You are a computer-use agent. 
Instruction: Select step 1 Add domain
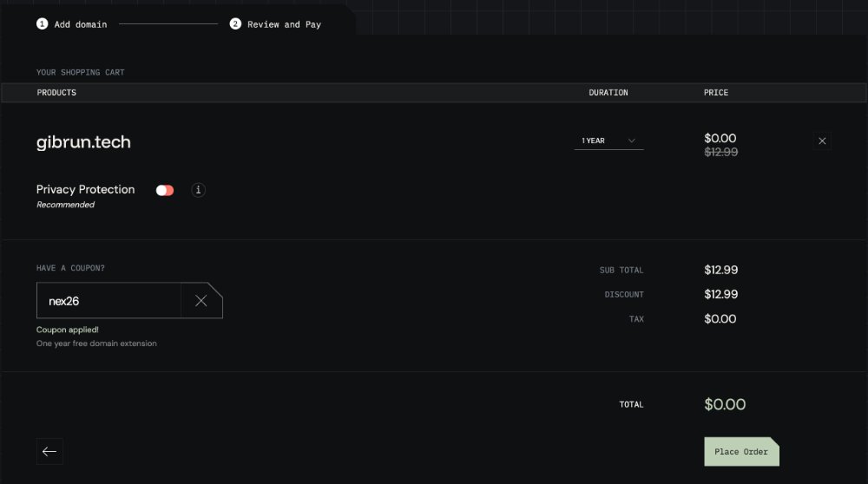click(72, 24)
